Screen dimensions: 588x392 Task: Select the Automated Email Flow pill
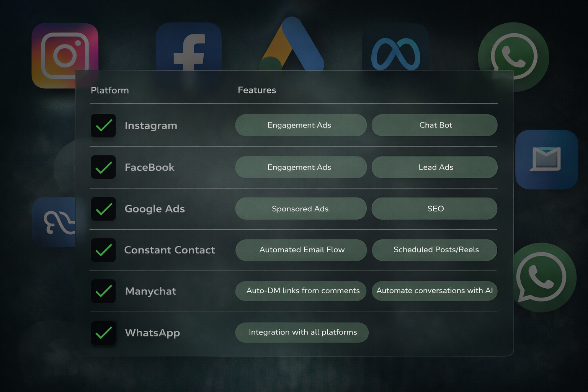click(301, 250)
